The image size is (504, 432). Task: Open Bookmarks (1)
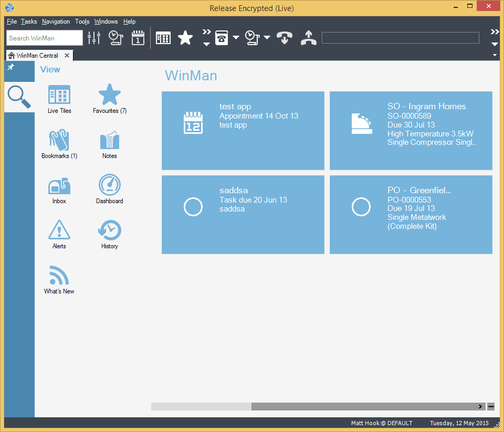click(59, 144)
